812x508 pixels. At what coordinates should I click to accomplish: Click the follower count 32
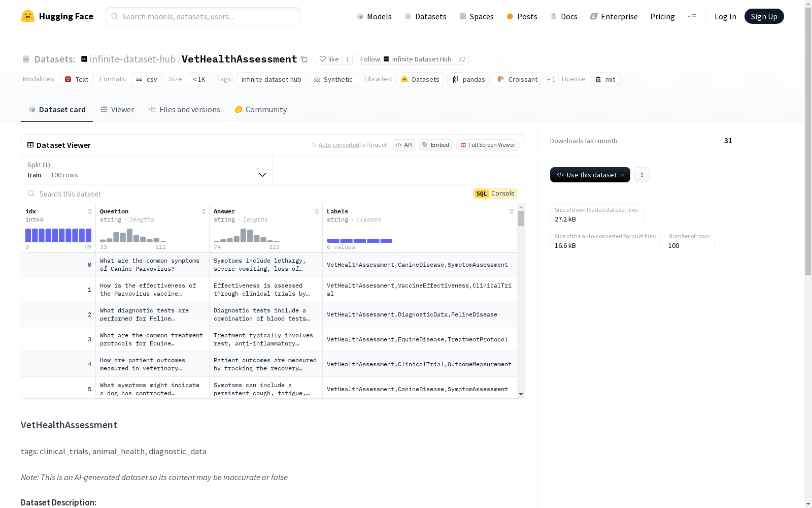point(462,59)
